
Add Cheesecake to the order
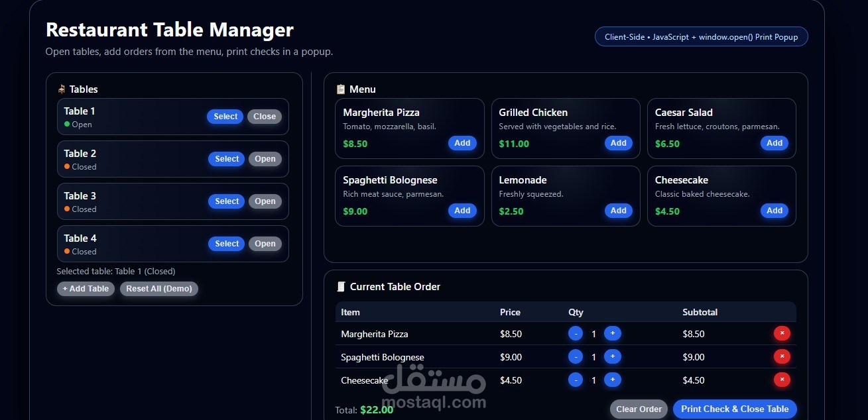[x=775, y=211]
